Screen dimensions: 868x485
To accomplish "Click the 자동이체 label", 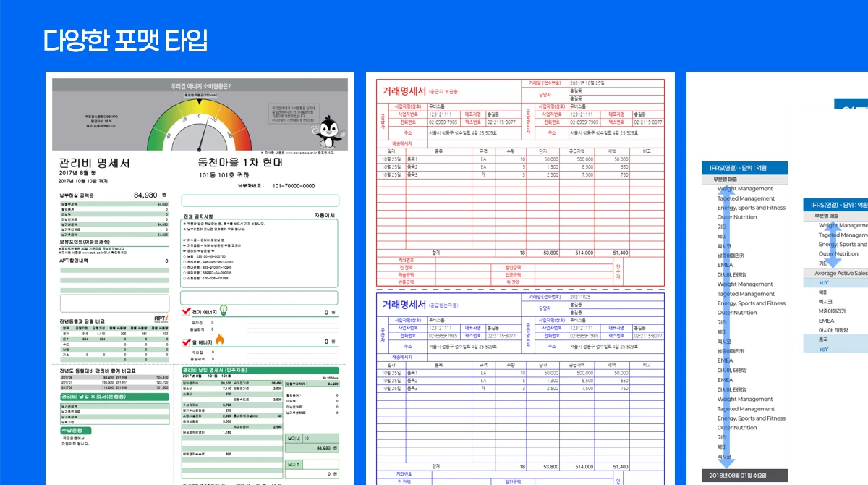I will (324, 215).
